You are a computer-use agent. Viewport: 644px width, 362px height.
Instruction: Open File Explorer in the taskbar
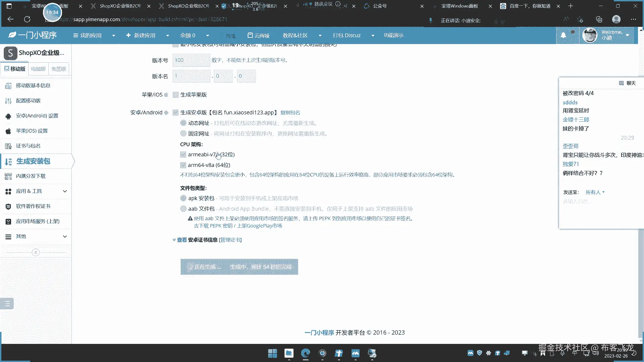pyautogui.click(x=289, y=353)
